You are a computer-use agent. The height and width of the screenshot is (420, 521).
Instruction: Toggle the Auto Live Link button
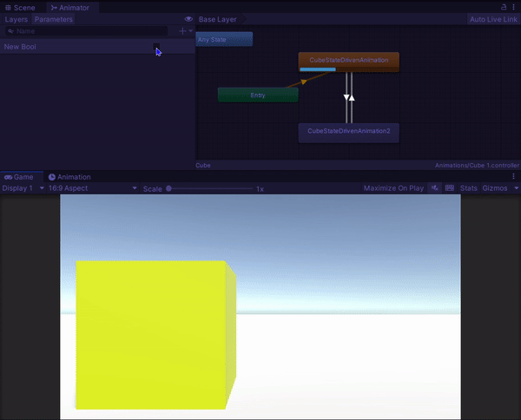[493, 19]
